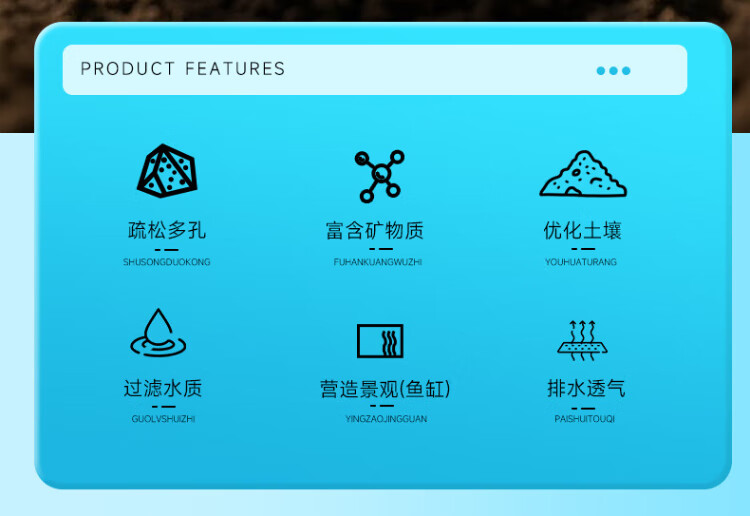The height and width of the screenshot is (516, 750).
Task: Click the drainage ventilation arrows icon
Action: [582, 340]
